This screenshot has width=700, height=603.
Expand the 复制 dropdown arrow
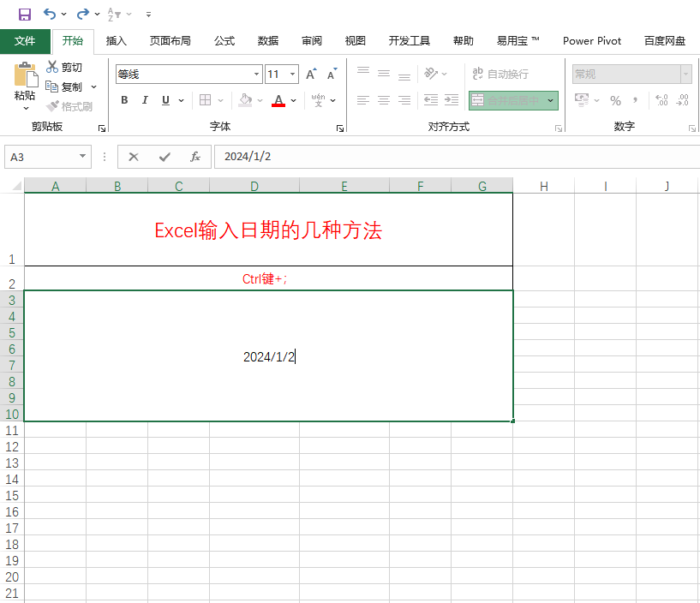pyautogui.click(x=93, y=87)
